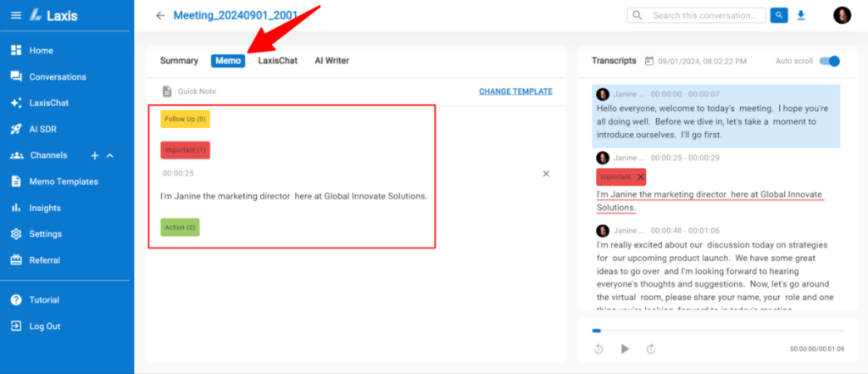The image size is (868, 374).
Task: Click the yellow Follow Up label
Action: (185, 120)
